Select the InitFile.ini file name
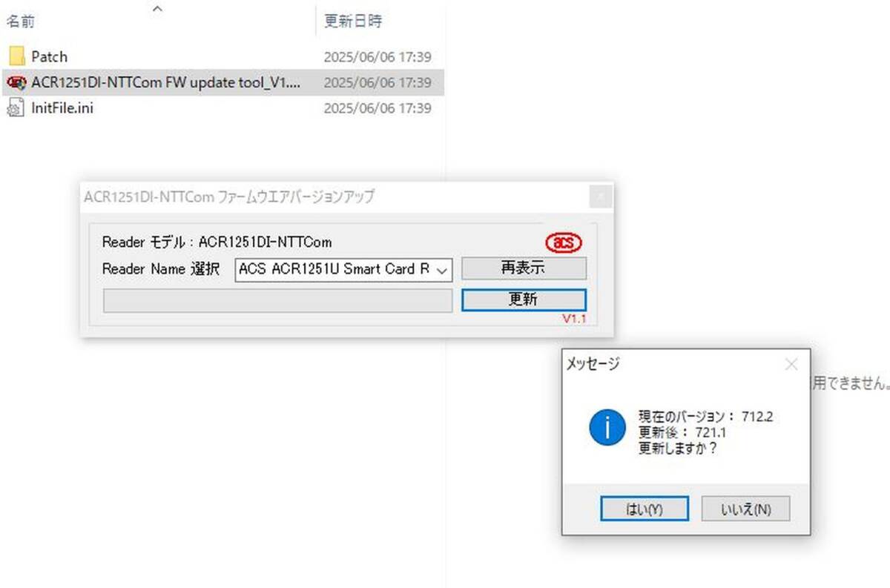 (62, 108)
